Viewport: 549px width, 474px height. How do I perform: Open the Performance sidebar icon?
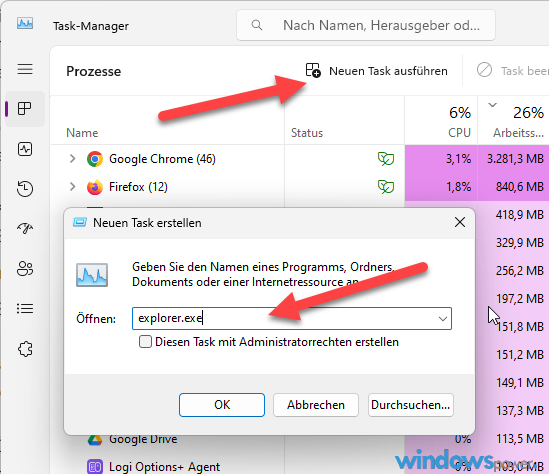[25, 149]
